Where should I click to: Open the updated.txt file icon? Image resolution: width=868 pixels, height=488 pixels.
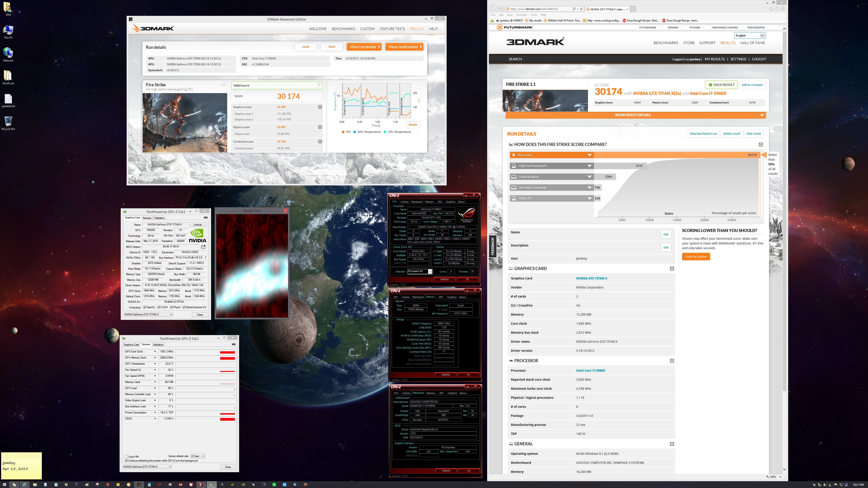click(8, 100)
